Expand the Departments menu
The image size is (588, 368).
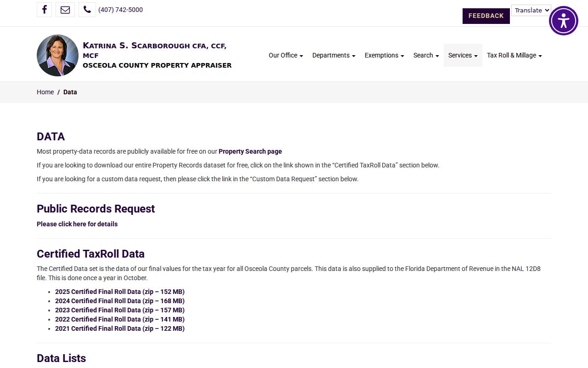tap(334, 55)
